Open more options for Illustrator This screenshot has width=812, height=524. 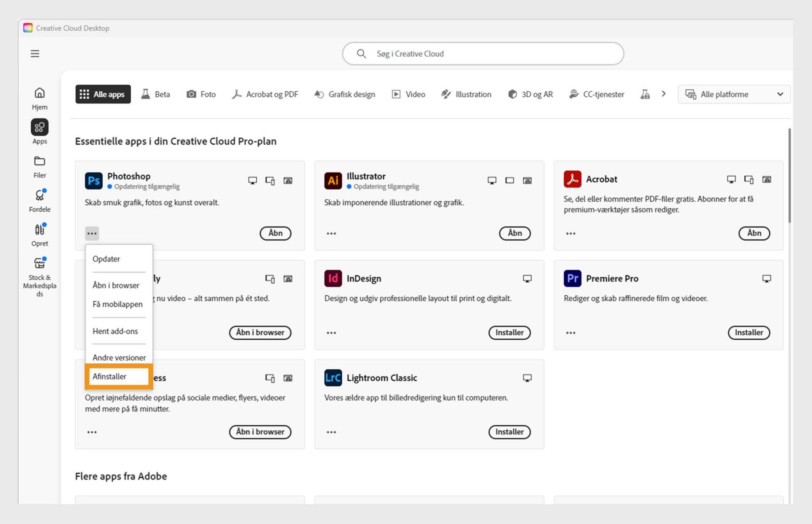click(331, 233)
